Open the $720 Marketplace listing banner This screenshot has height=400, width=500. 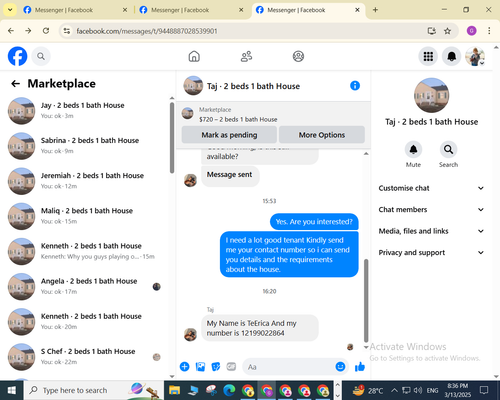[273, 114]
